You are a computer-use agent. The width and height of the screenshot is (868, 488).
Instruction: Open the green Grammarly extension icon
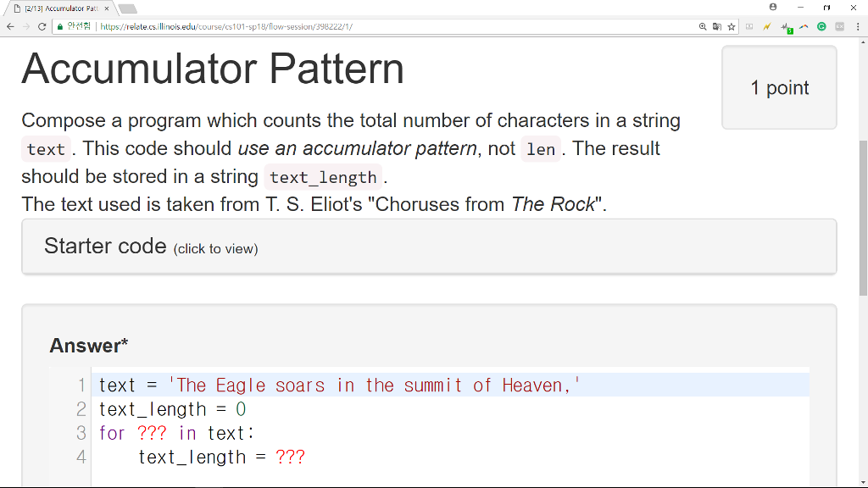[821, 26]
